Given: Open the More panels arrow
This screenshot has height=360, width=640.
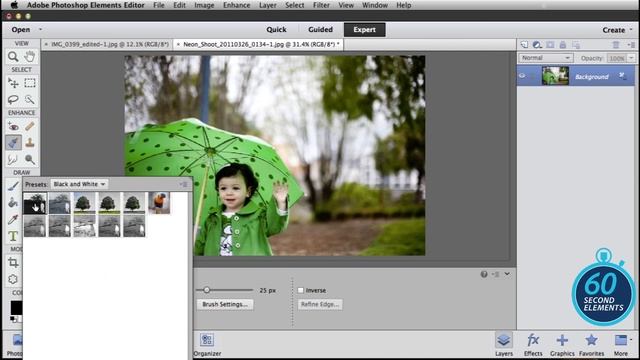Looking at the screenshot, I should (x=631, y=340).
